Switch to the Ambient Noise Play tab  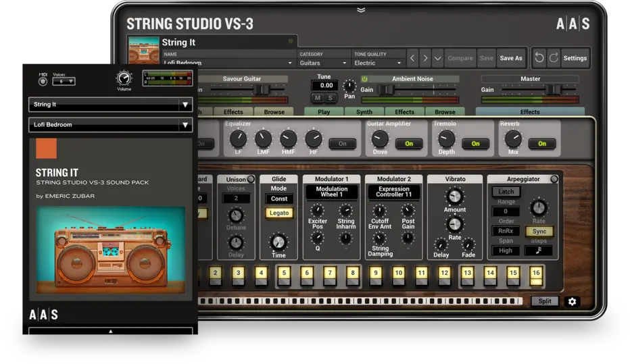point(323,112)
